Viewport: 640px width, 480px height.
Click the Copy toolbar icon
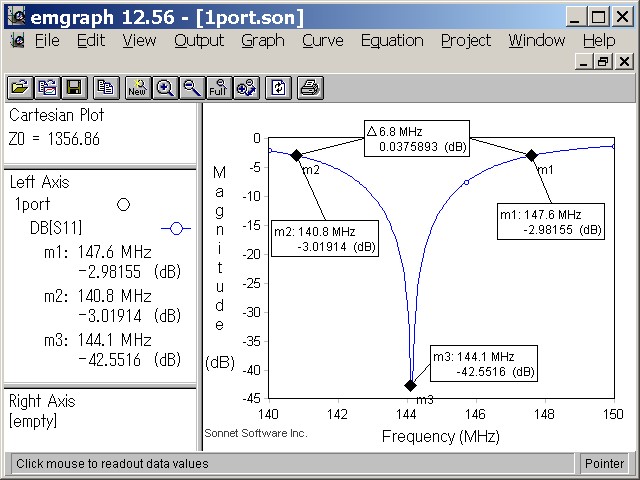coord(106,88)
